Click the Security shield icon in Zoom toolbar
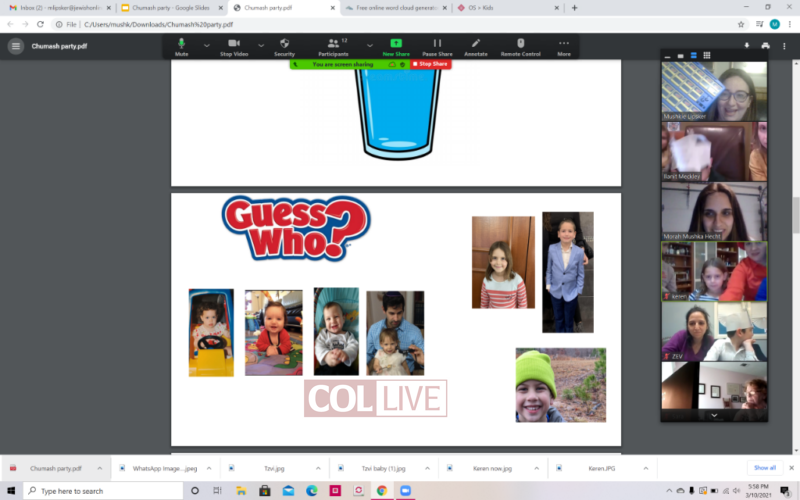The width and height of the screenshot is (800, 500). [284, 44]
